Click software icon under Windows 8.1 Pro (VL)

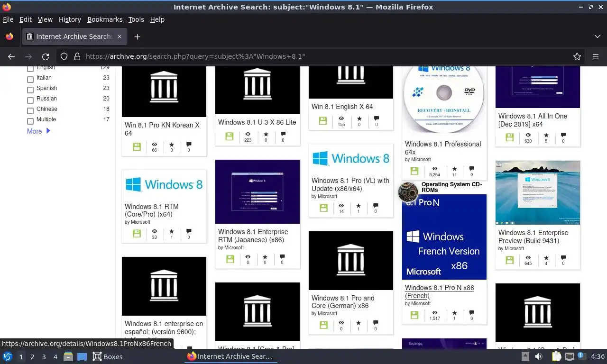[323, 208]
